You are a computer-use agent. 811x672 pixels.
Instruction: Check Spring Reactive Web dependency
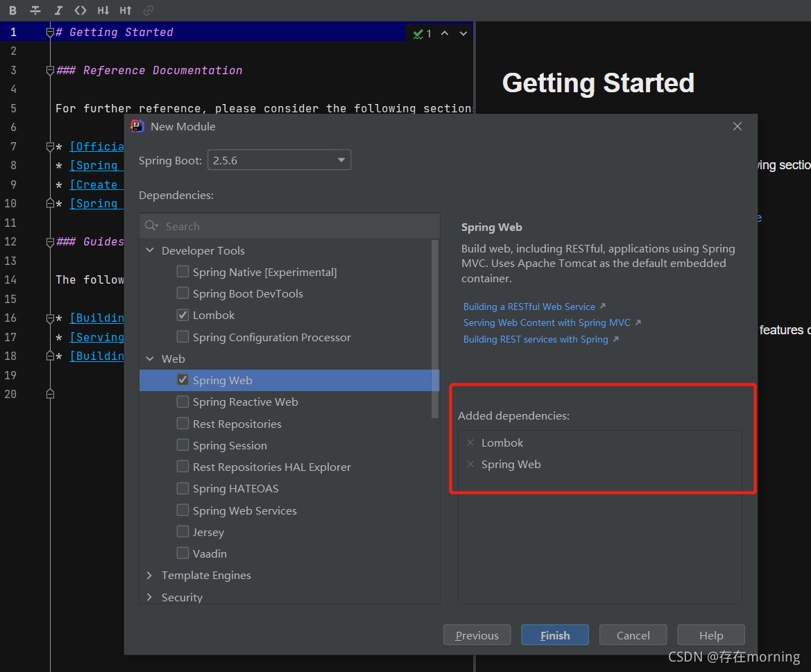point(182,402)
